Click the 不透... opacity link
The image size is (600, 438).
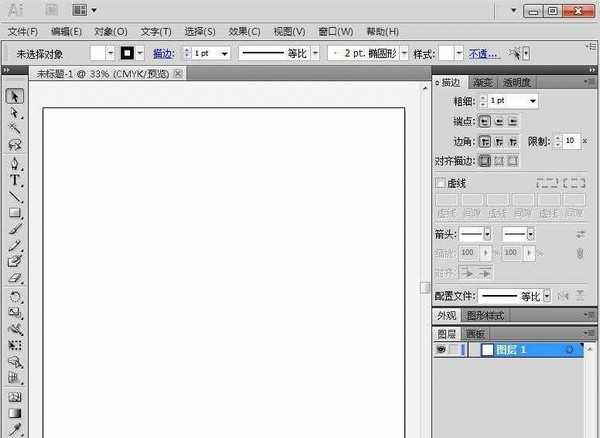[x=484, y=53]
